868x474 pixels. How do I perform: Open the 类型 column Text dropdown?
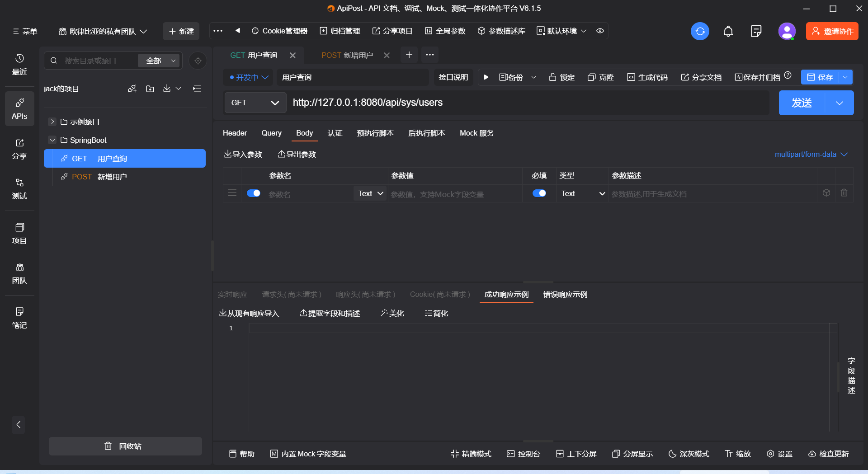click(583, 193)
